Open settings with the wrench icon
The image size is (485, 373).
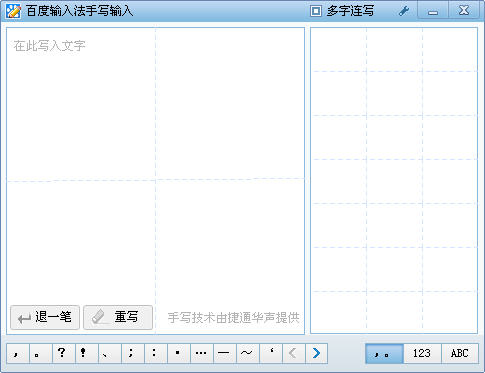tap(404, 11)
